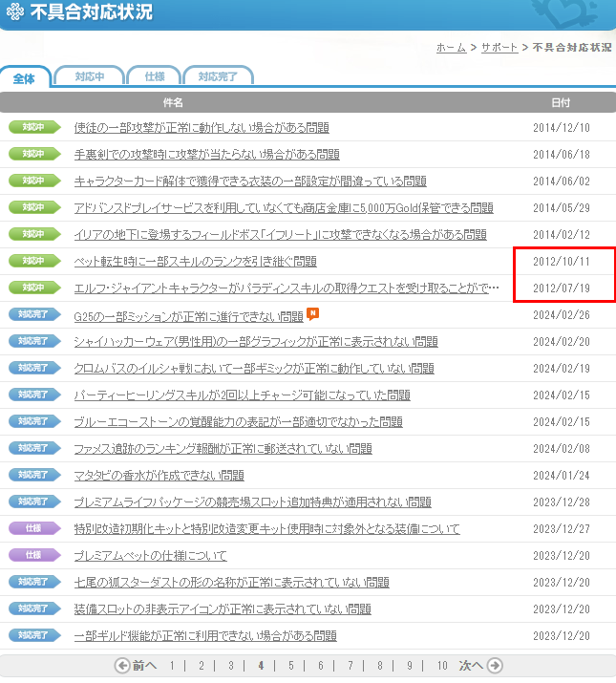The image size is (616, 683).
Task: Jump to page 9
Action: 410,665
